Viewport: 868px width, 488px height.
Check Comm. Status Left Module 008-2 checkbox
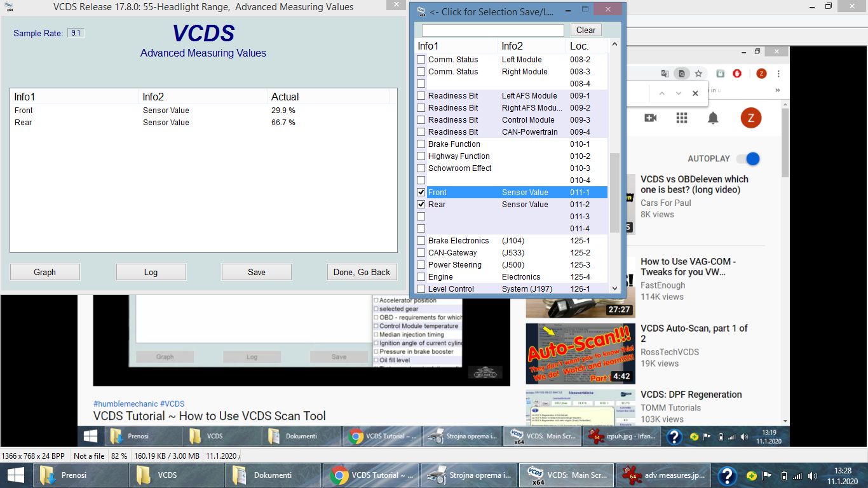(421, 59)
